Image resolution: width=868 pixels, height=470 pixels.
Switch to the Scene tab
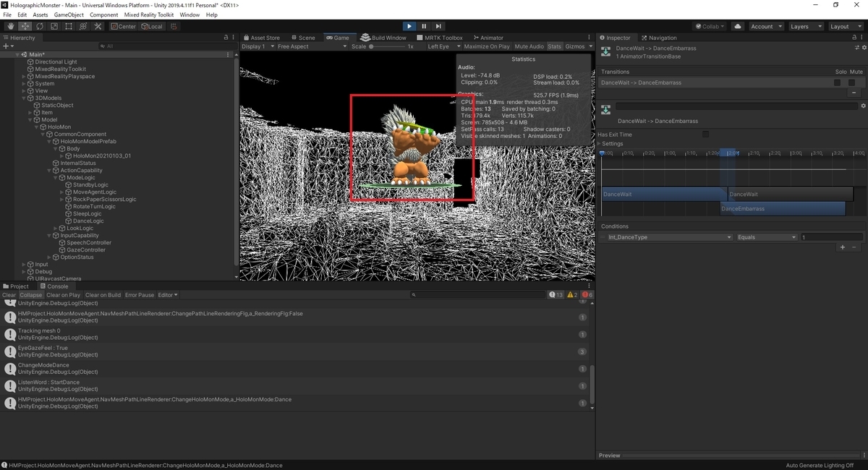click(x=303, y=38)
